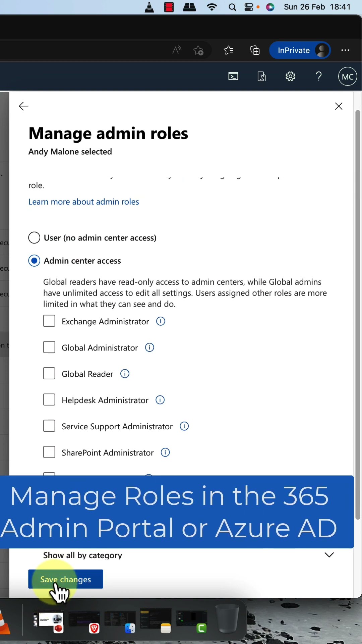Open Spotlight search in macOS menu bar
The width and height of the screenshot is (362, 644).
[x=232, y=7]
